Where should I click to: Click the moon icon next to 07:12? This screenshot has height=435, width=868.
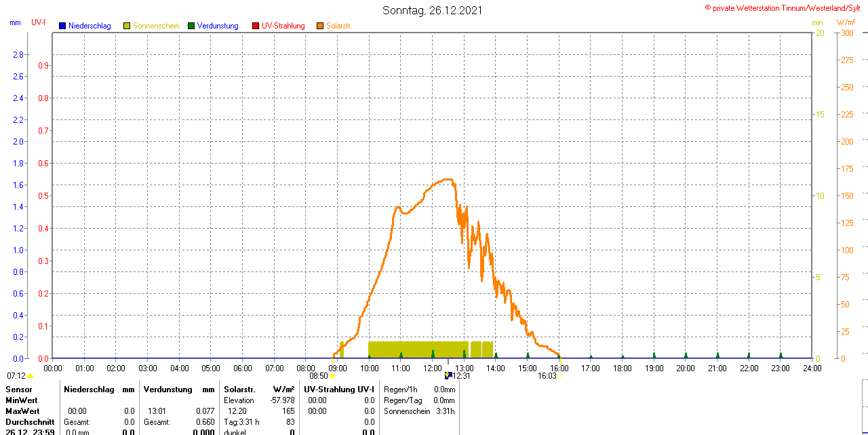click(30, 376)
